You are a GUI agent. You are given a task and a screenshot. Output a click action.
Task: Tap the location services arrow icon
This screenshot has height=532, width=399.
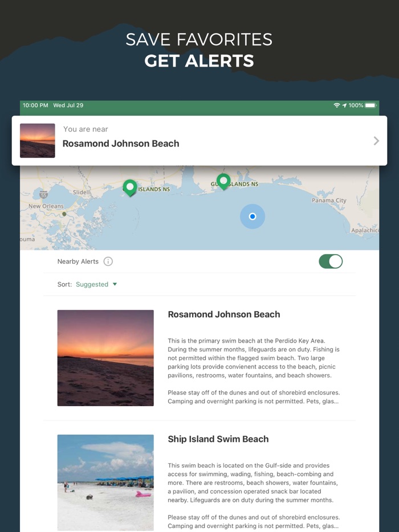[344, 105]
